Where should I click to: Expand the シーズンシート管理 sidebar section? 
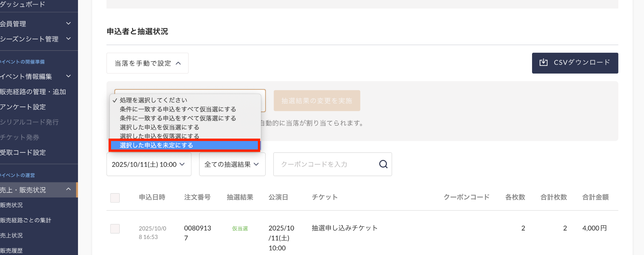(68, 39)
